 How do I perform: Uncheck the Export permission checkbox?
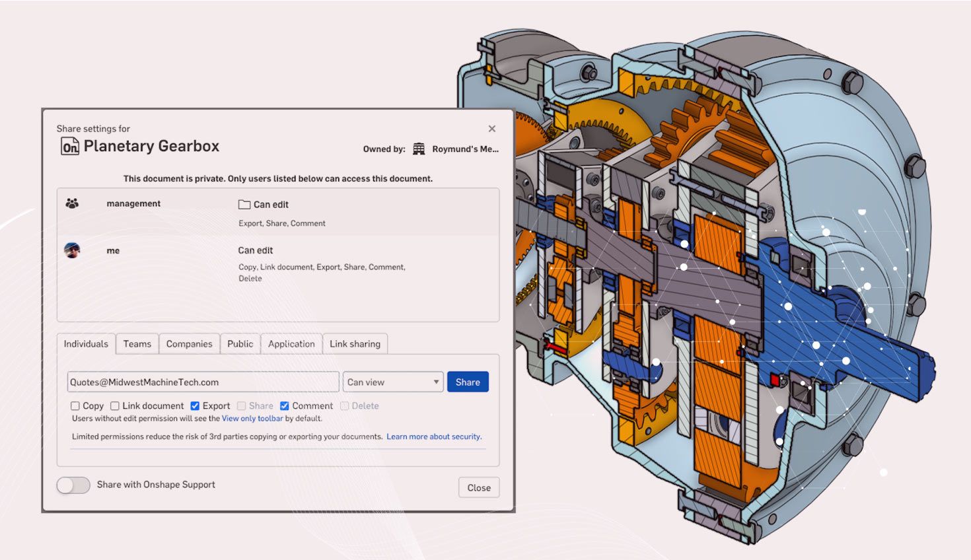195,406
